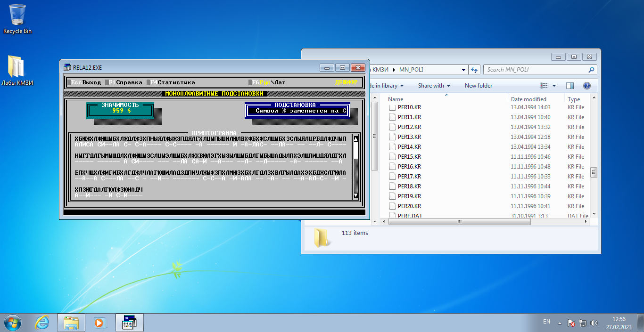Viewport: 644px width, 332px height.
Task: Open the taskbar clock and date
Action: click(619, 323)
